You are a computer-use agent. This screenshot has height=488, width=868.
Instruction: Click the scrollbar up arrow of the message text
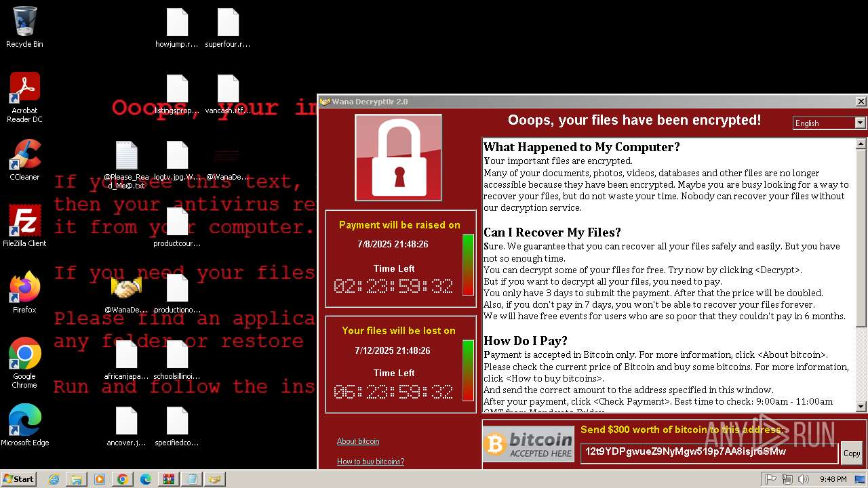[x=861, y=144]
